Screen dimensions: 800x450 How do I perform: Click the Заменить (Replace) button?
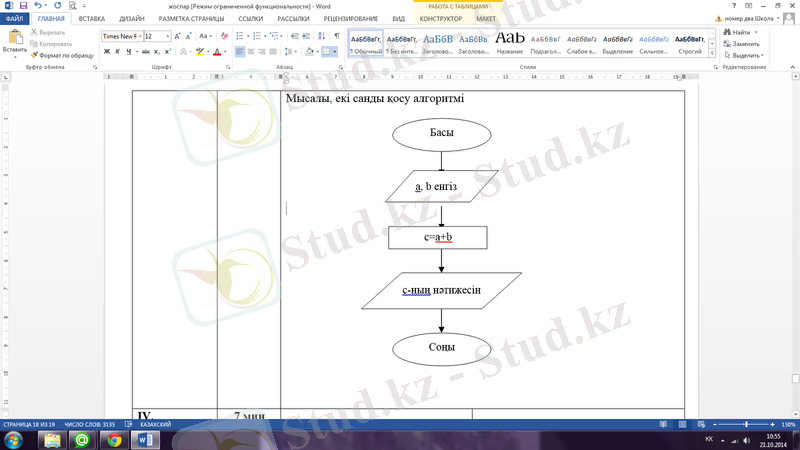(741, 44)
